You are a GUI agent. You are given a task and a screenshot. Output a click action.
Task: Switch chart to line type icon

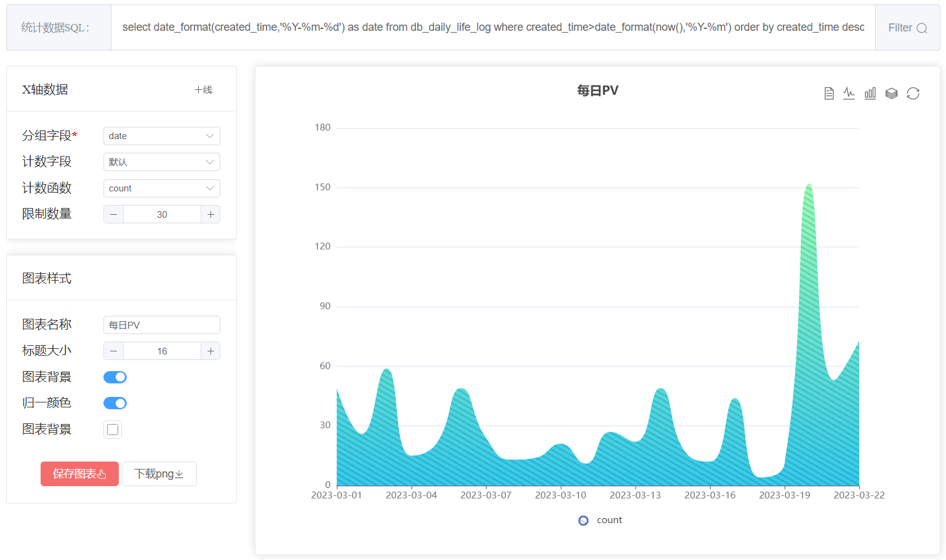click(849, 94)
